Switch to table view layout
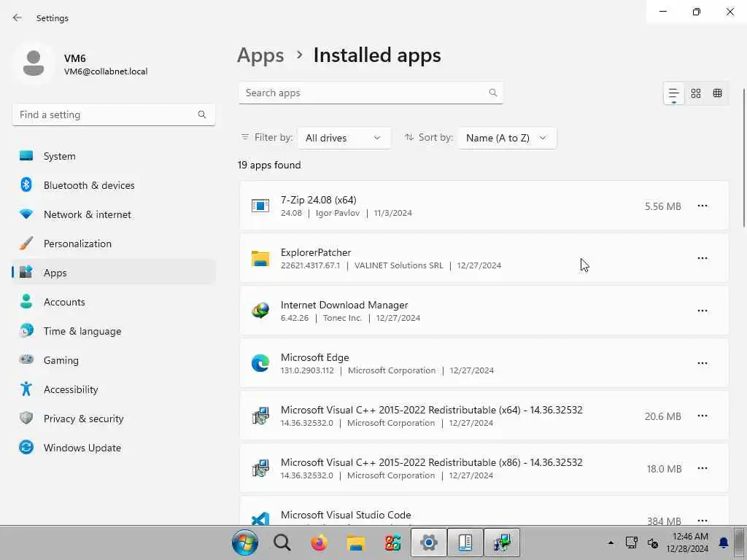The image size is (747, 560). click(718, 93)
